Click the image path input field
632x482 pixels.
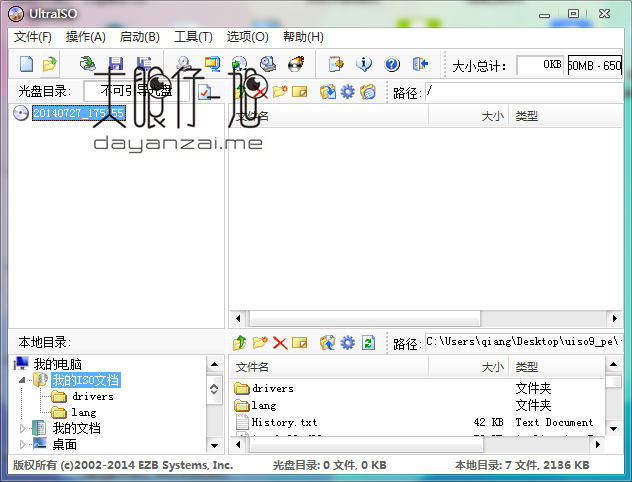pos(524,93)
